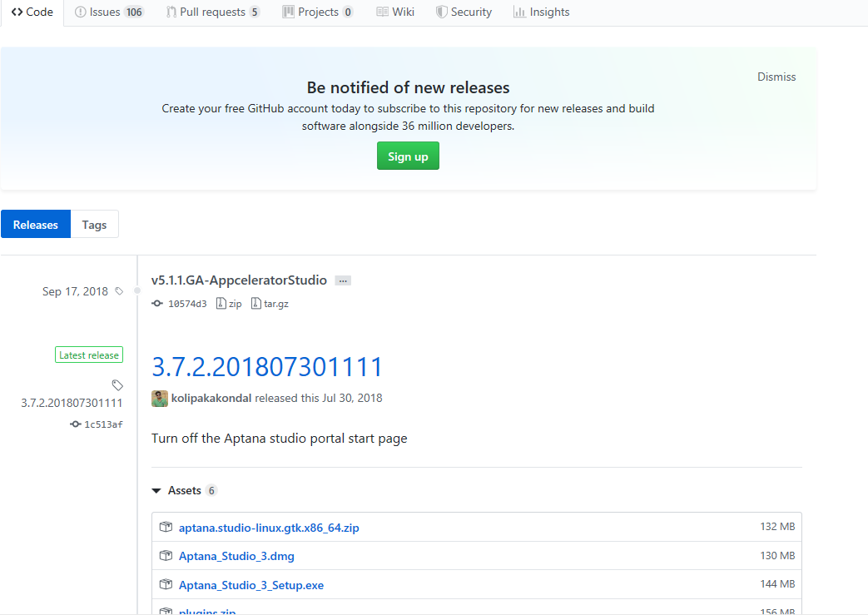Viewport: 868px width, 615px height.
Task: Click the tar.gz file icon
Action: coord(255,304)
